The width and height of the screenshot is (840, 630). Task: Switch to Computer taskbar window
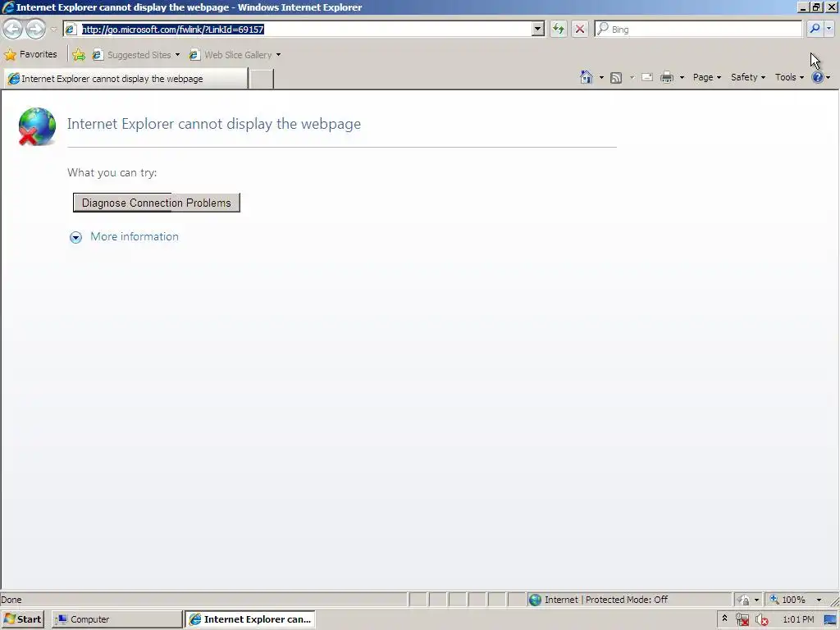116,619
